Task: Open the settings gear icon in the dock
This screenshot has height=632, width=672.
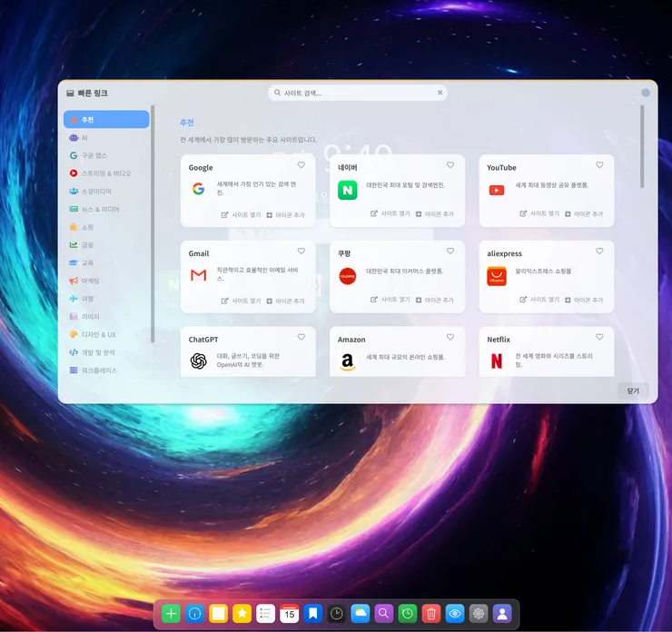Action: (x=479, y=614)
